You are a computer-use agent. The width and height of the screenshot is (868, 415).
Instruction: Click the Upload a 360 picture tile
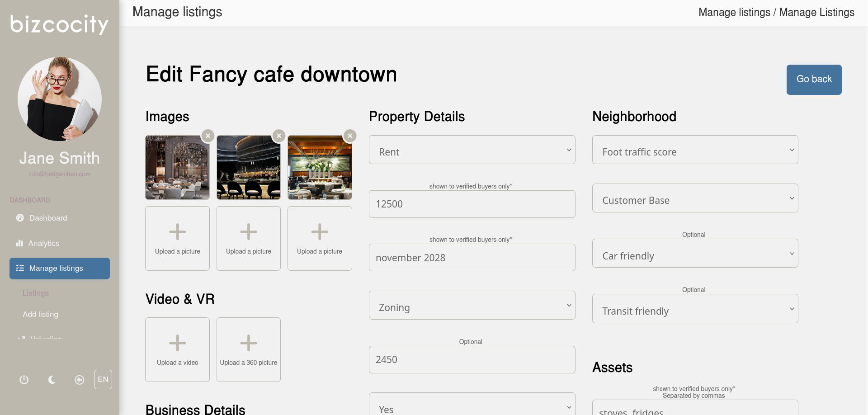(x=249, y=349)
